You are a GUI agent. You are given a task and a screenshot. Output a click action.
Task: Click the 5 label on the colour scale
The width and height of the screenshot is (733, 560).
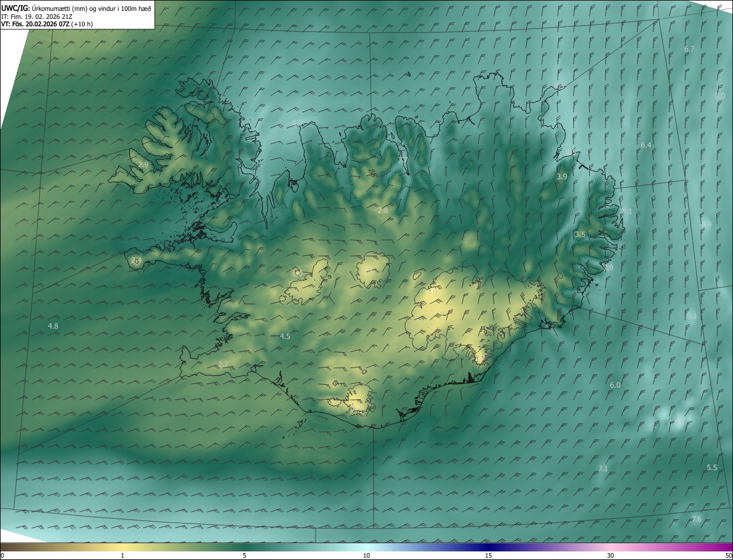tap(245, 555)
